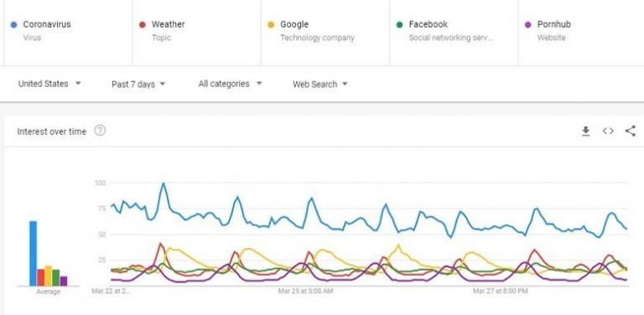Open the United States region dropdown
Viewport: 644px width, 315px height.
point(49,84)
